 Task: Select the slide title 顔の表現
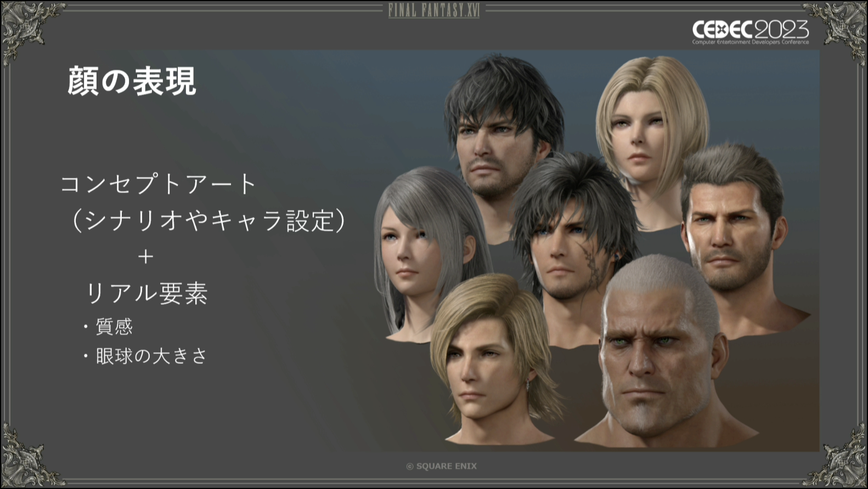coord(132,81)
